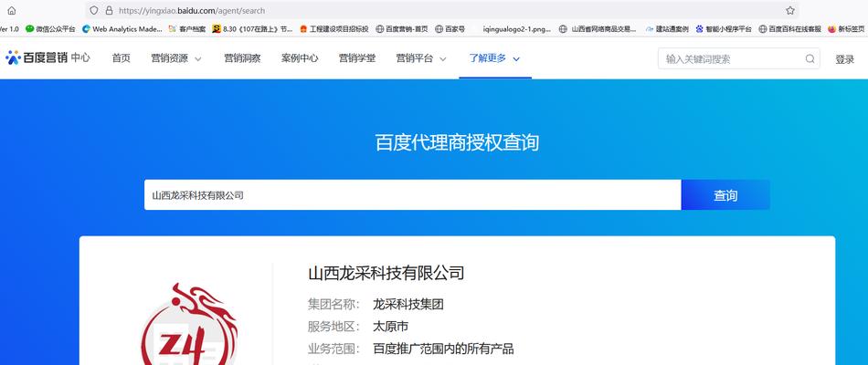Open the 营销洞察 nav item

pyautogui.click(x=242, y=58)
